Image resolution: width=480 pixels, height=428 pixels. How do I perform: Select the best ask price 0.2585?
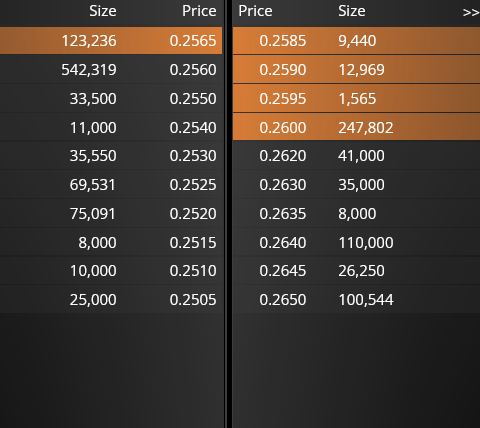point(283,41)
